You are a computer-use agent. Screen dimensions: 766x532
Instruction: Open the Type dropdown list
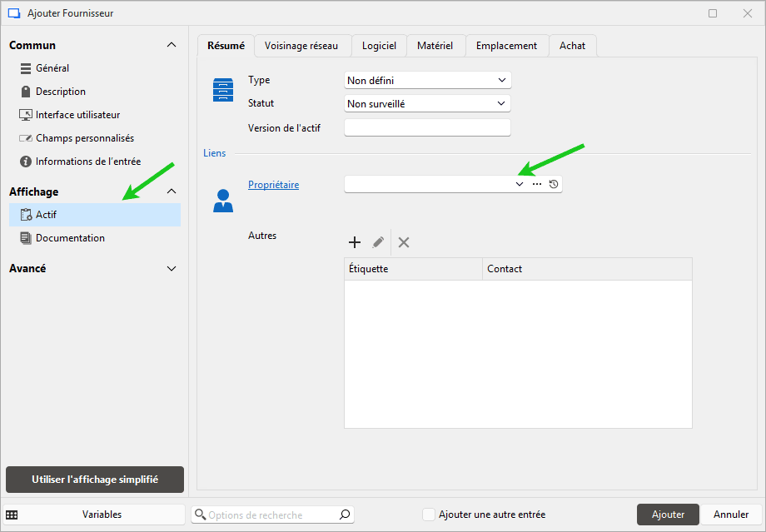coord(427,80)
